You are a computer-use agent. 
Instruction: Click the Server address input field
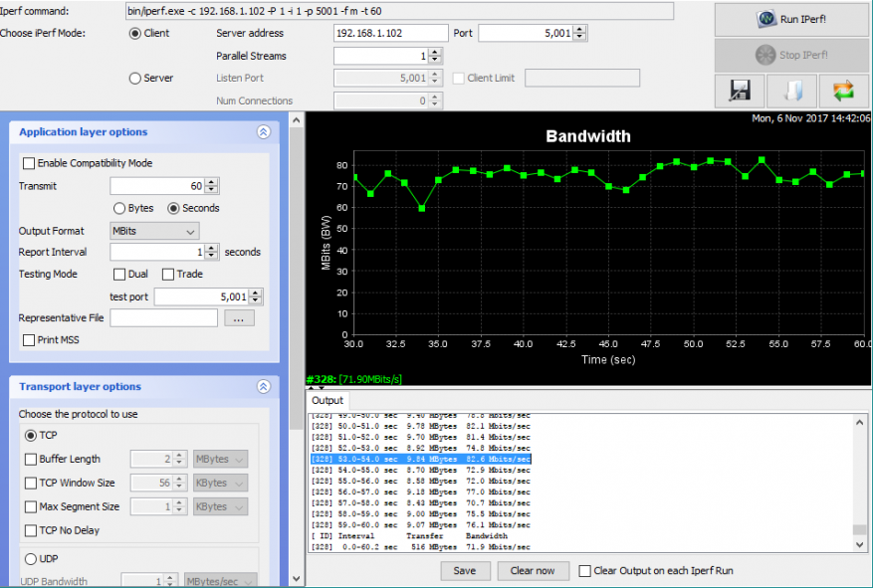(389, 34)
